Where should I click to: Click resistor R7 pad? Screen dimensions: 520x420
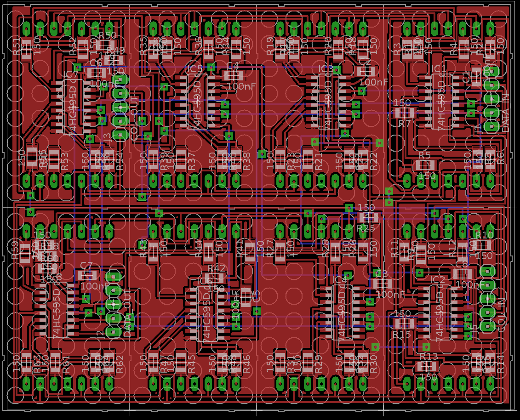tap(404, 113)
